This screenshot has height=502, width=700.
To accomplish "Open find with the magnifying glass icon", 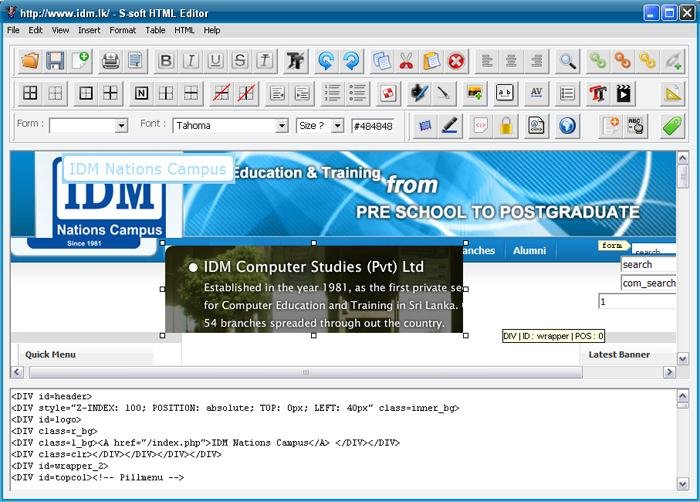I will click(567, 61).
